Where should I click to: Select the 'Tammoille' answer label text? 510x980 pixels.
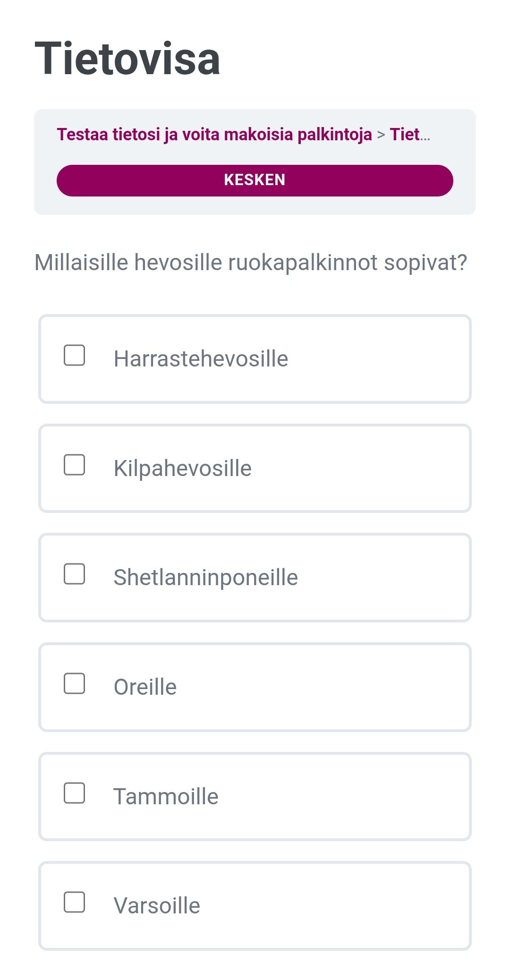pyautogui.click(x=166, y=797)
